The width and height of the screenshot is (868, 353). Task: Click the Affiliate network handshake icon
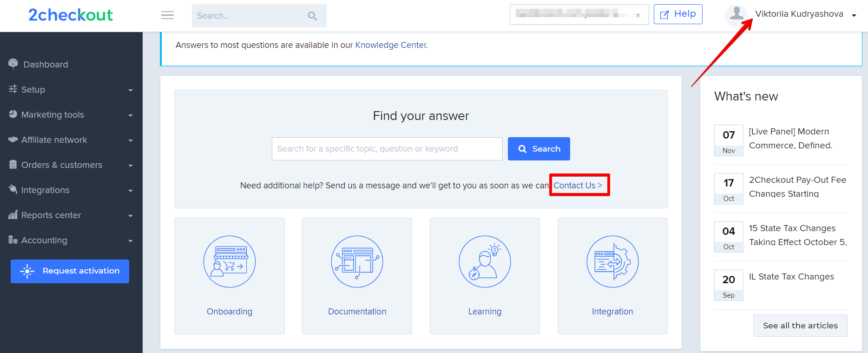[x=13, y=140]
